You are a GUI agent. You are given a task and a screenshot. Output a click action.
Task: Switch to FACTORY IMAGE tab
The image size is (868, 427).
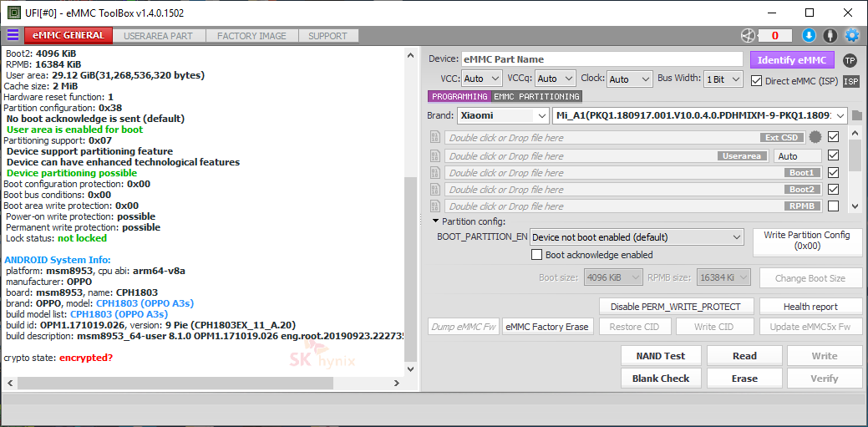(251, 36)
